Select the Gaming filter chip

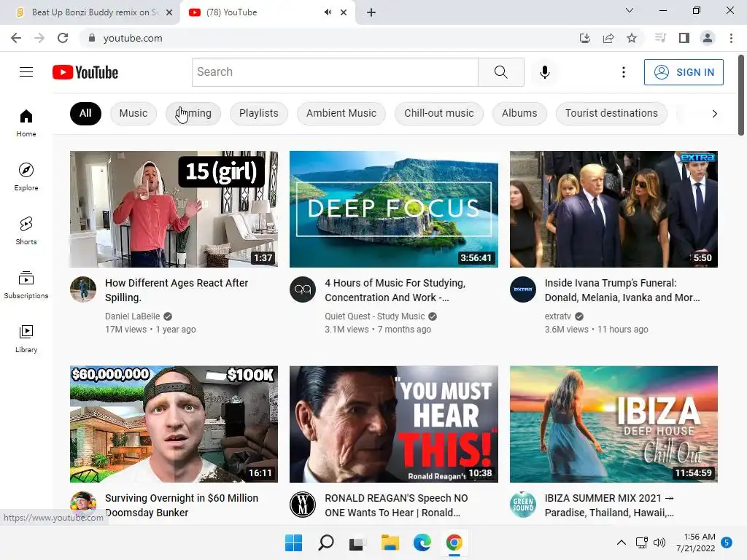[193, 113]
